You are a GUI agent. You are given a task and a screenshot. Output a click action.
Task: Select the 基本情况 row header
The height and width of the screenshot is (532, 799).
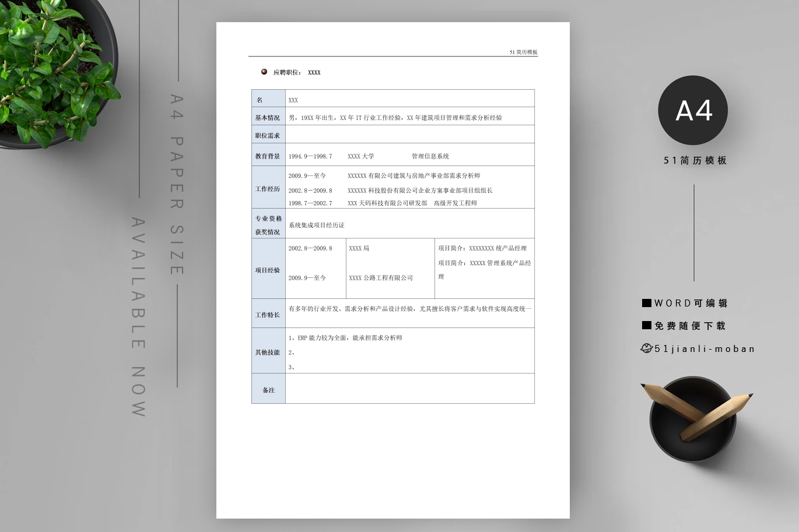(x=268, y=117)
